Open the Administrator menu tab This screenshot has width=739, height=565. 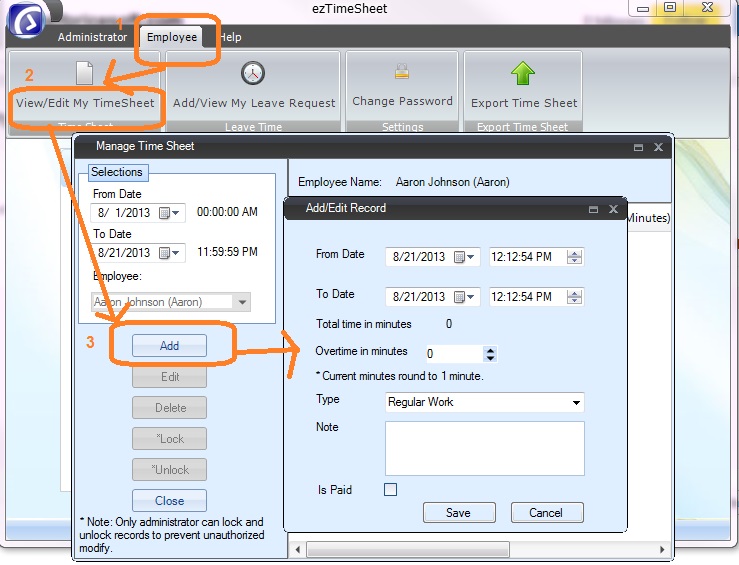pyautogui.click(x=92, y=37)
